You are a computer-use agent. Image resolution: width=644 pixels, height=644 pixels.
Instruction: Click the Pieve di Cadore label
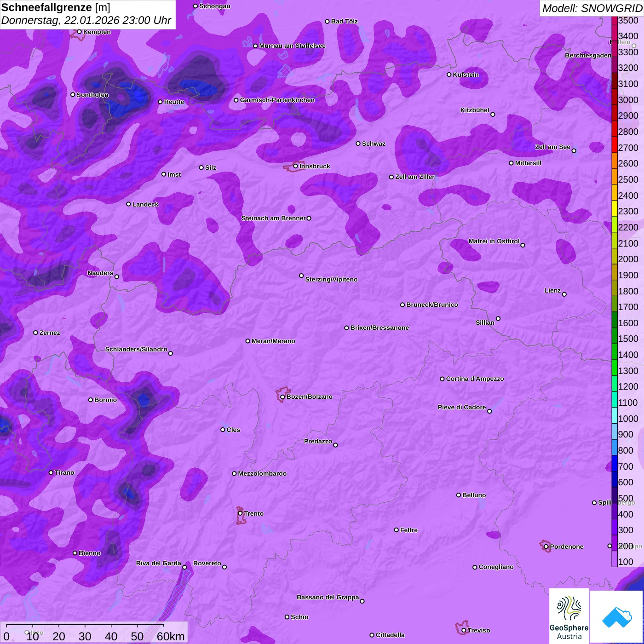(462, 407)
